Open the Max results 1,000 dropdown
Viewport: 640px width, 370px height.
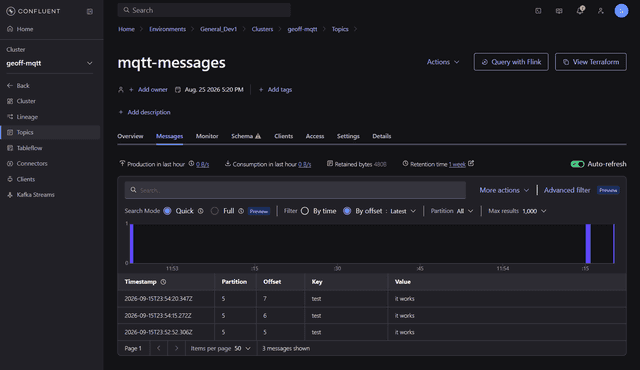[x=534, y=211]
